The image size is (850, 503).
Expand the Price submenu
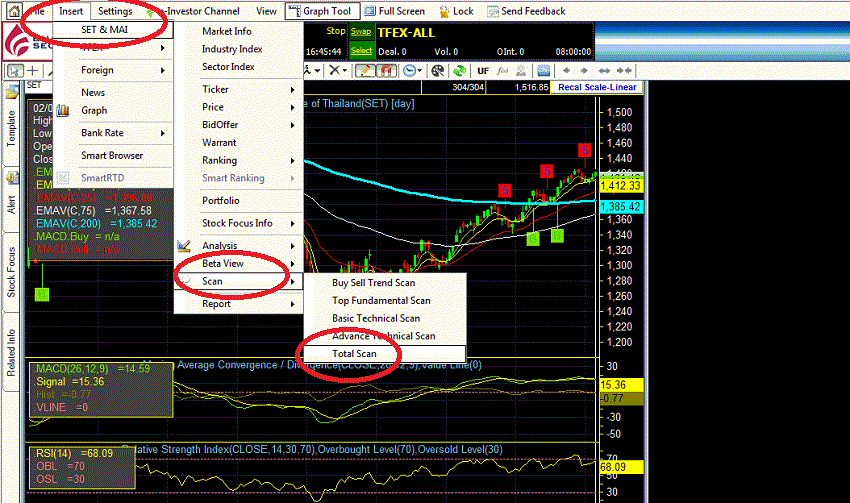click(239, 107)
